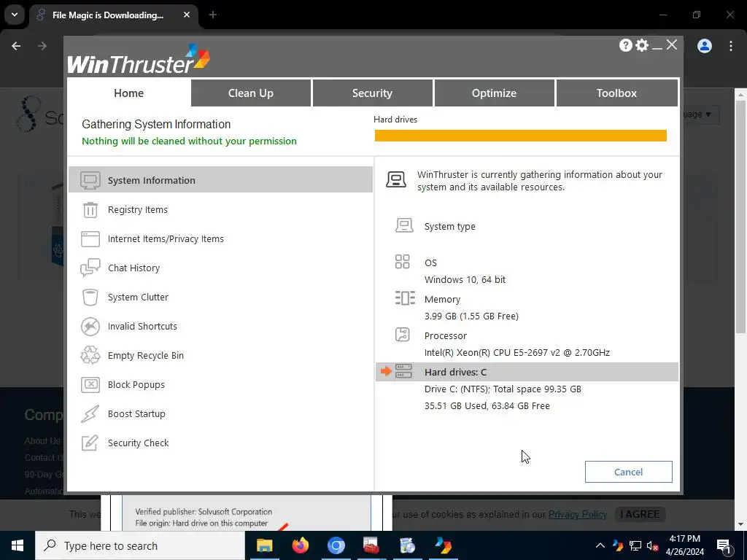Select Security Check in the list

220,443
